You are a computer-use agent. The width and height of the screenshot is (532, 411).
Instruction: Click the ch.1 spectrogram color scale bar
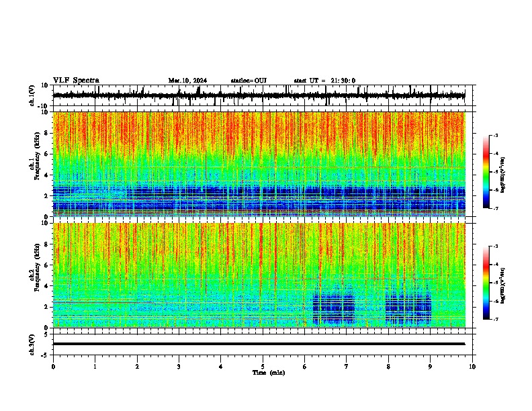click(x=486, y=172)
